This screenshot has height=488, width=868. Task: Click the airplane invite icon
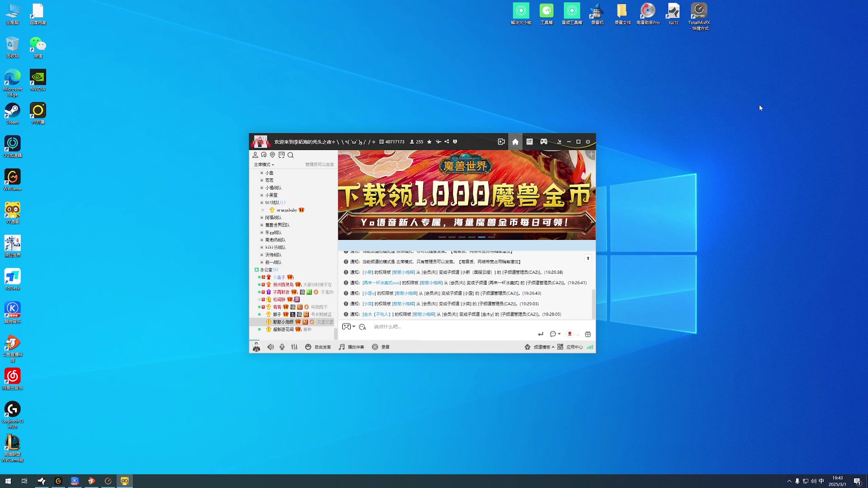click(438, 141)
